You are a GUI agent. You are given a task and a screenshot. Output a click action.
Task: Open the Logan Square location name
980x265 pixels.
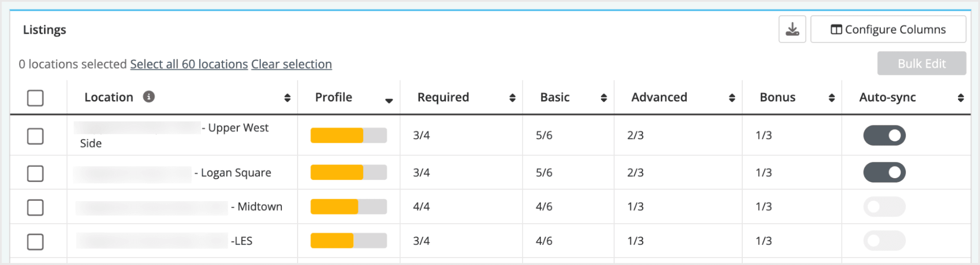click(236, 173)
